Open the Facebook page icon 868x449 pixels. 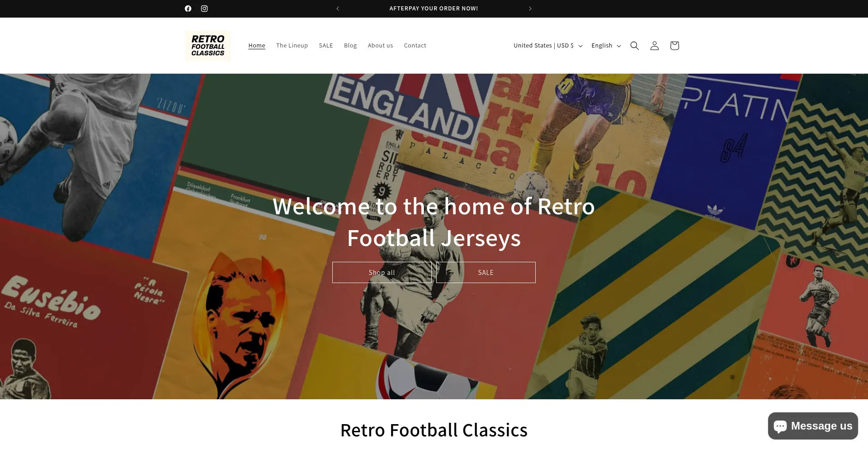(x=188, y=9)
